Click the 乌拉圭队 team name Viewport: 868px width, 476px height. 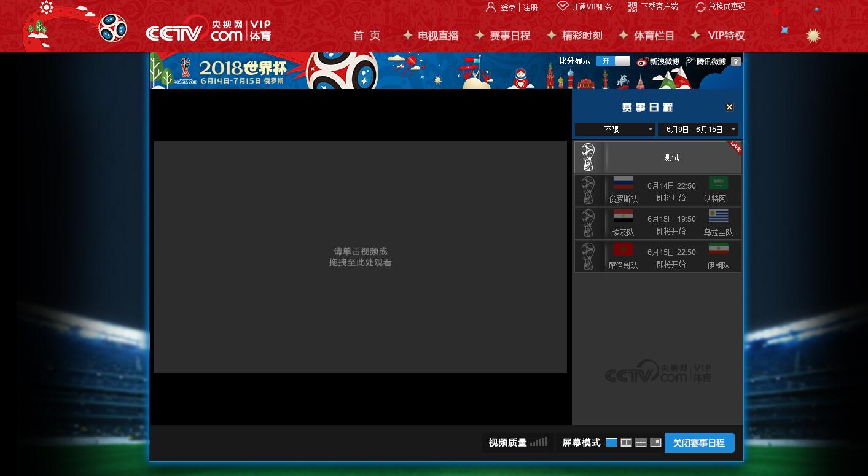pyautogui.click(x=718, y=232)
